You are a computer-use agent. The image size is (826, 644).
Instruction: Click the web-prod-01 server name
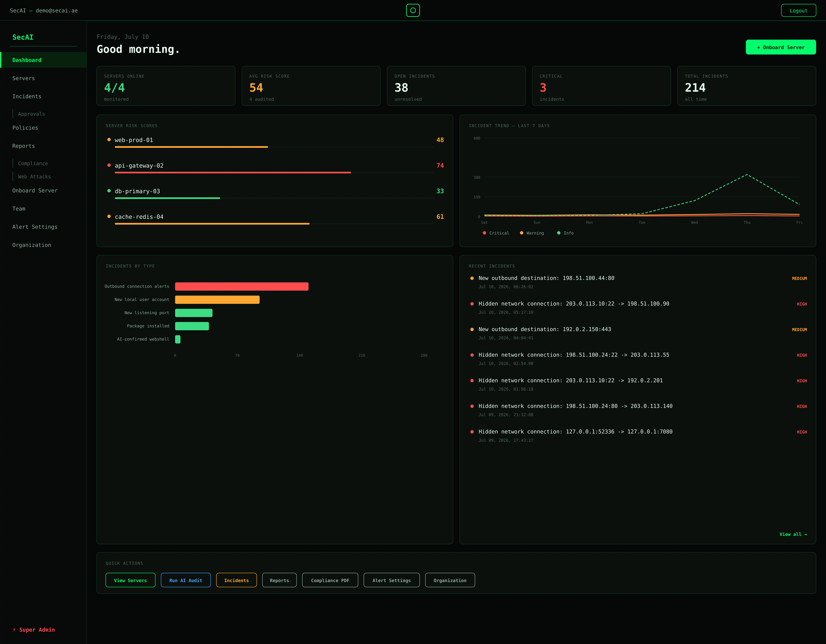point(134,140)
